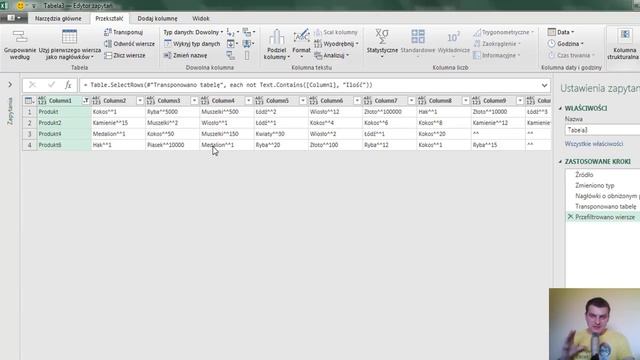Image resolution: width=640 pixels, height=360 pixels.
Task: Click cell Produkt4
Action: coord(64,134)
